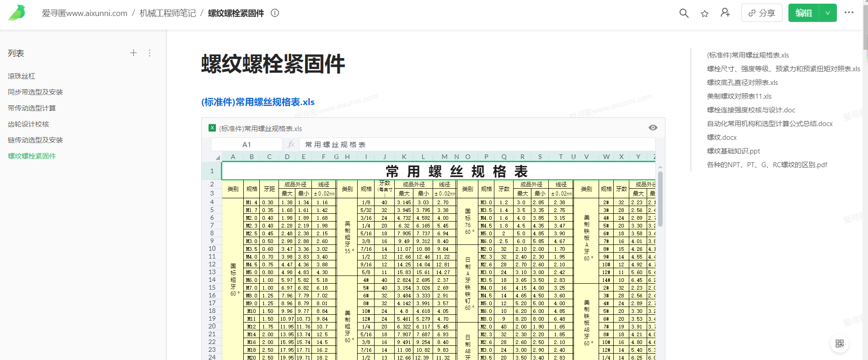868x360 pixels.
Task: Click the 机械工程师笔记 breadcrumb
Action: tap(167, 13)
